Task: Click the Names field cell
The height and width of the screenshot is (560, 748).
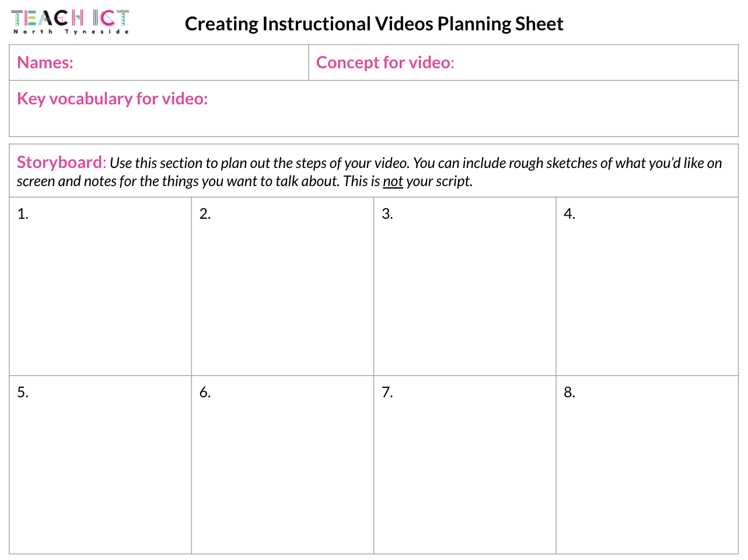Action: coord(159,62)
